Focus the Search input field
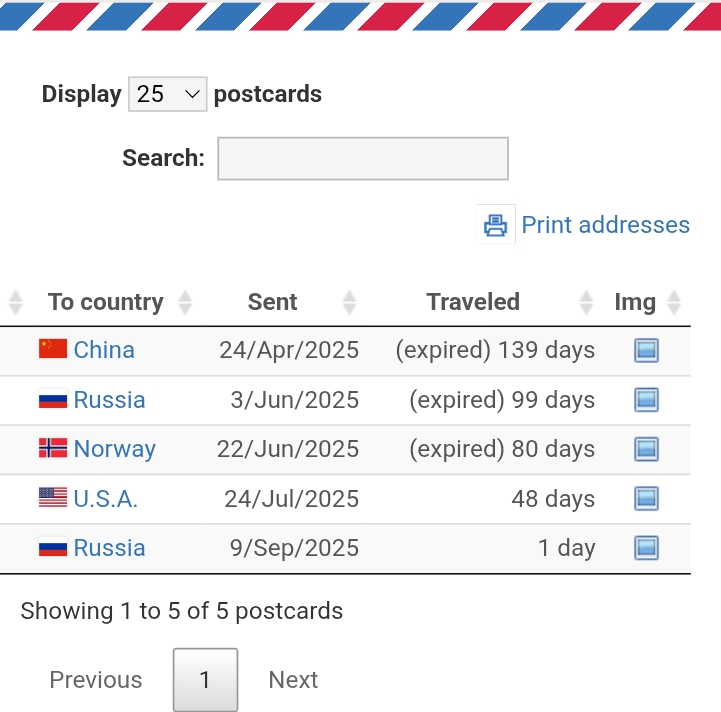This screenshot has height=712, width=721. (363, 158)
